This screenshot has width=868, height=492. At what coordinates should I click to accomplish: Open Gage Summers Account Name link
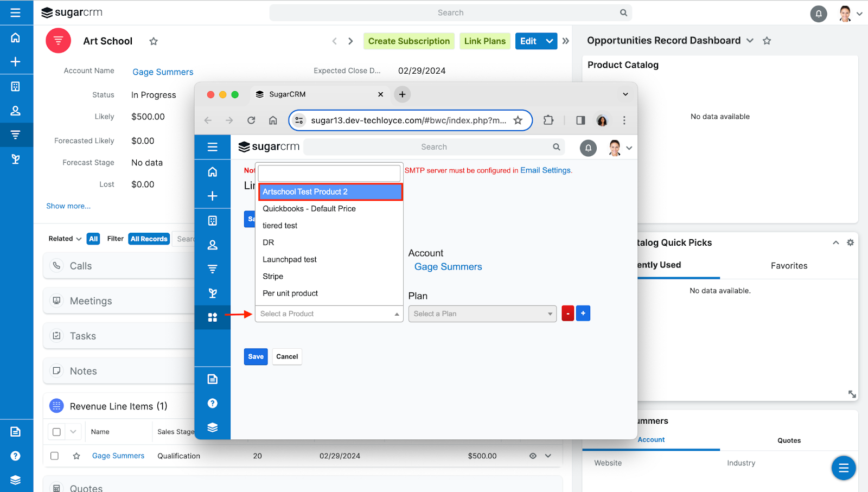(163, 72)
